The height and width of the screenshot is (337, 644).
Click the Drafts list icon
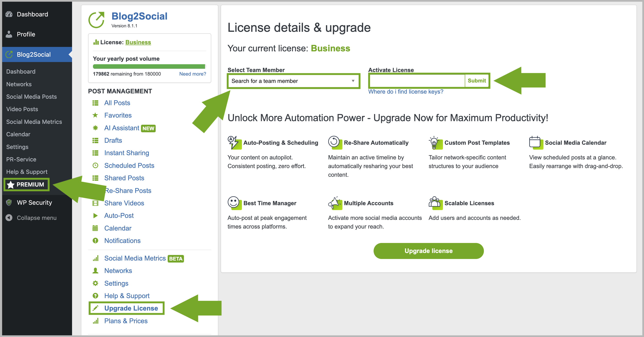95,140
